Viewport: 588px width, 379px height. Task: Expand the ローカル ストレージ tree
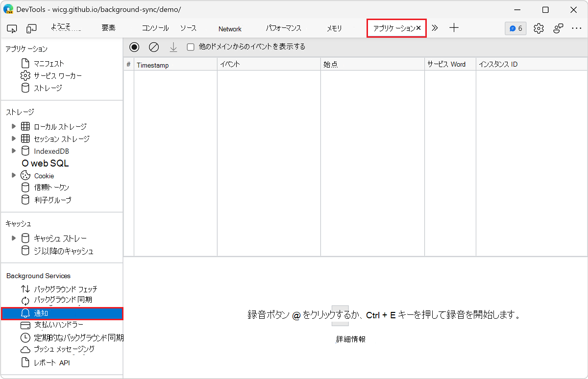(14, 126)
